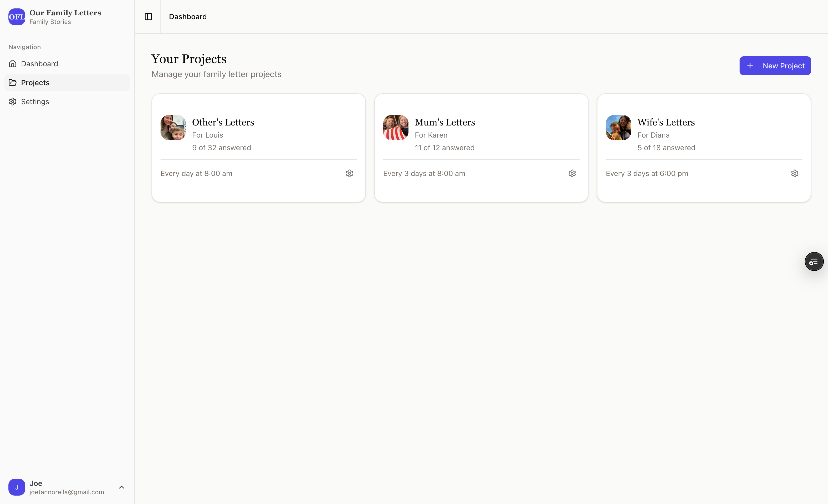Click the home icon beside Dashboard
This screenshot has width=828, height=504.
[x=13, y=64]
